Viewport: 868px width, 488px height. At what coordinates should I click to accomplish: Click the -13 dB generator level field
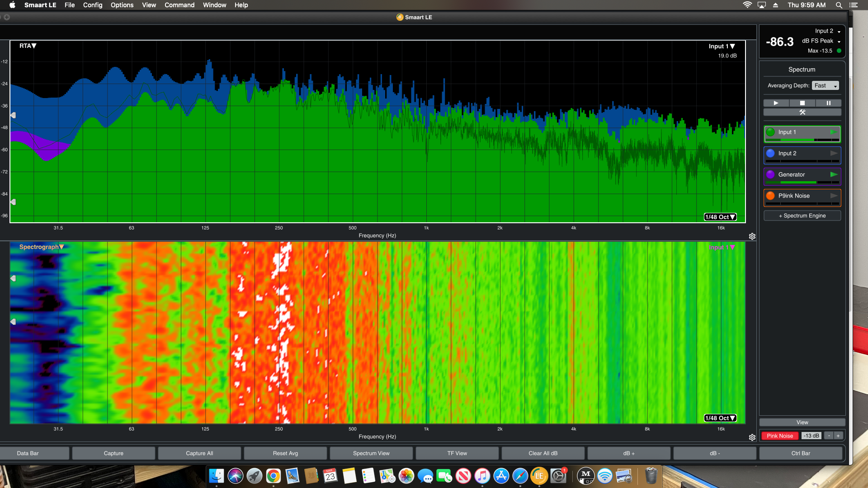tap(811, 436)
